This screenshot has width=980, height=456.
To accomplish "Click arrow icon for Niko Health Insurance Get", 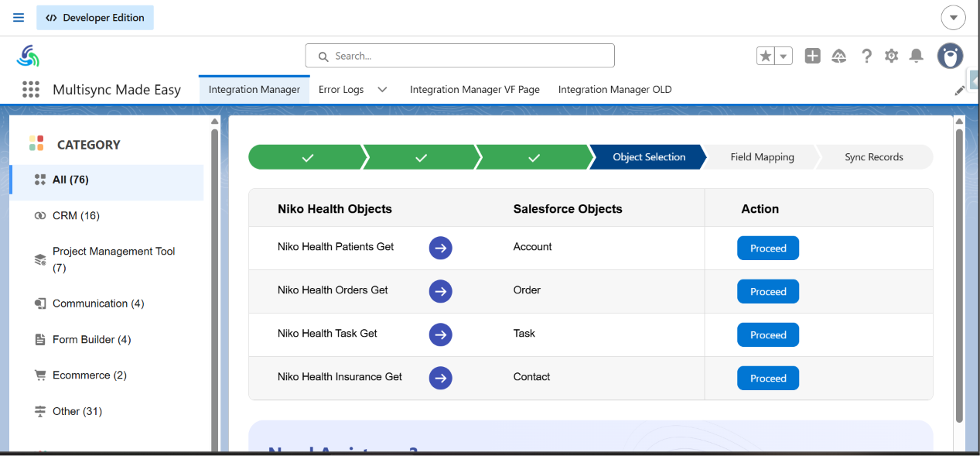I will [x=441, y=378].
